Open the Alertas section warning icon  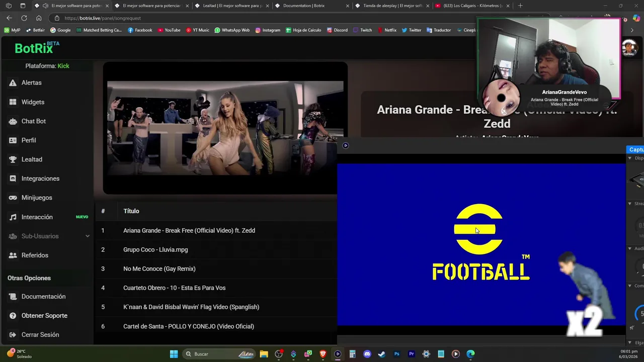pyautogui.click(x=13, y=83)
